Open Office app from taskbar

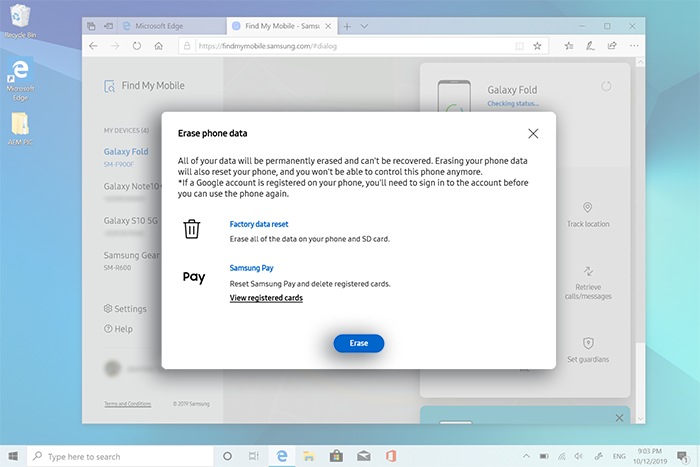(391, 456)
